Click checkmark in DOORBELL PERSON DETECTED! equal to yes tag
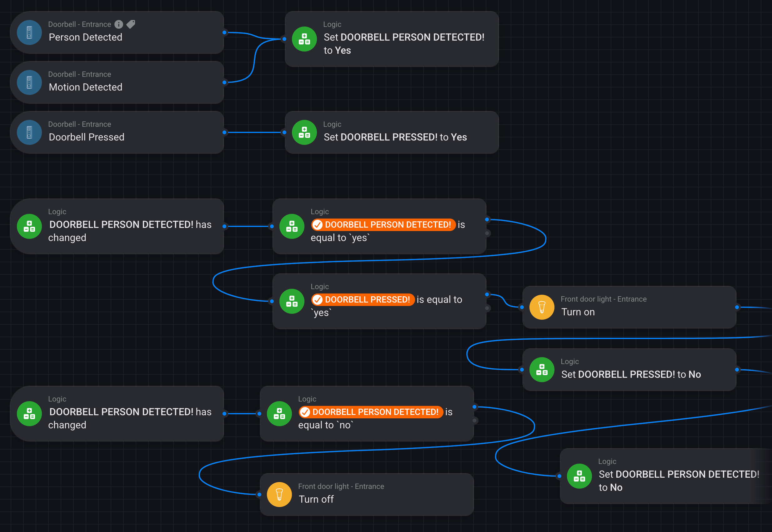 point(318,225)
